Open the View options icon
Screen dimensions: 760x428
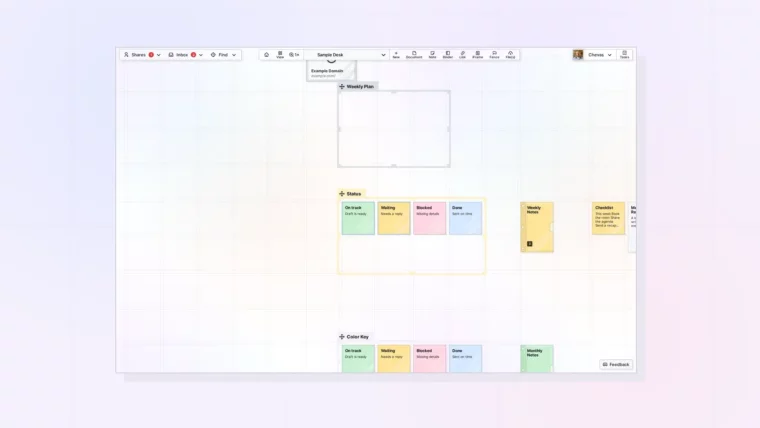[x=280, y=55]
